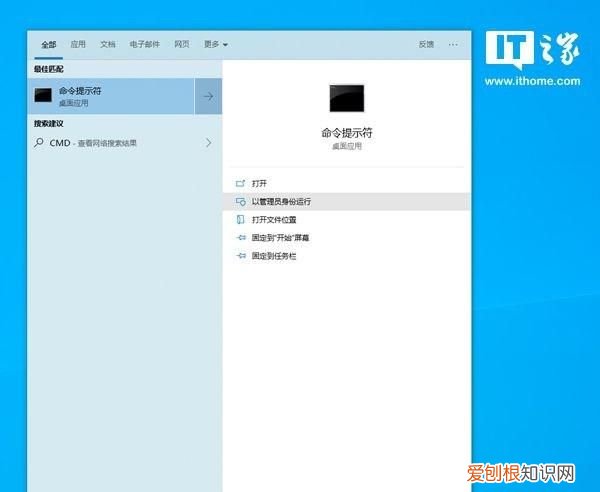
Task: Click the 命令提示符 title in preview pane
Action: click(x=347, y=133)
